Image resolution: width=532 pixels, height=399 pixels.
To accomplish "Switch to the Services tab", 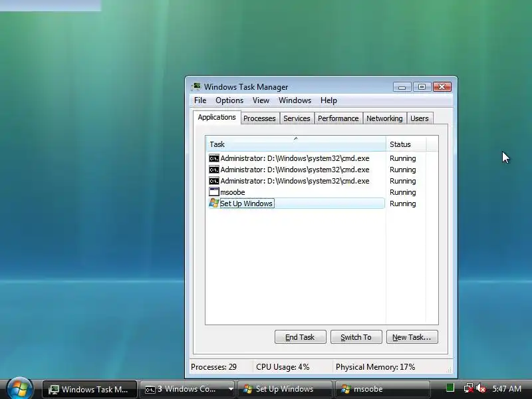I will 297,118.
